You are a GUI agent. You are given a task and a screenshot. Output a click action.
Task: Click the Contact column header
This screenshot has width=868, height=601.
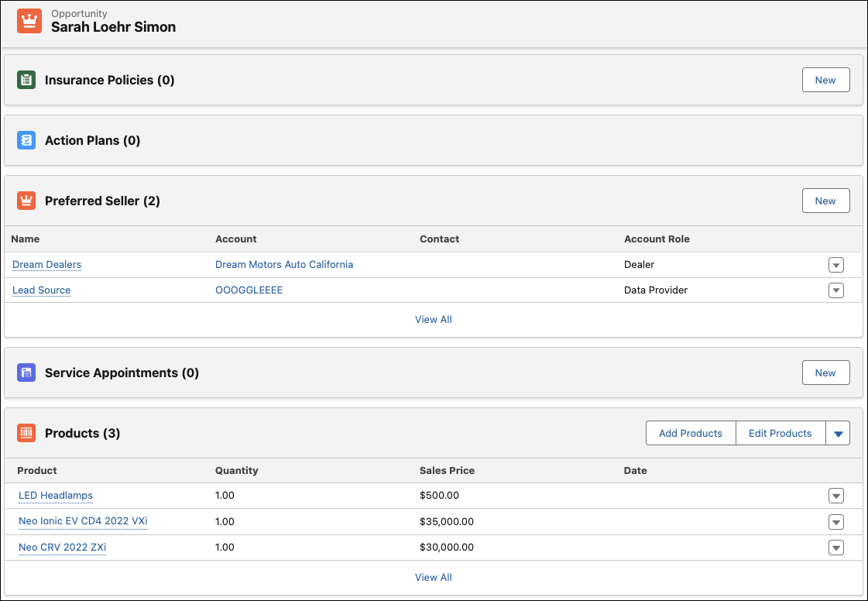[x=440, y=239]
